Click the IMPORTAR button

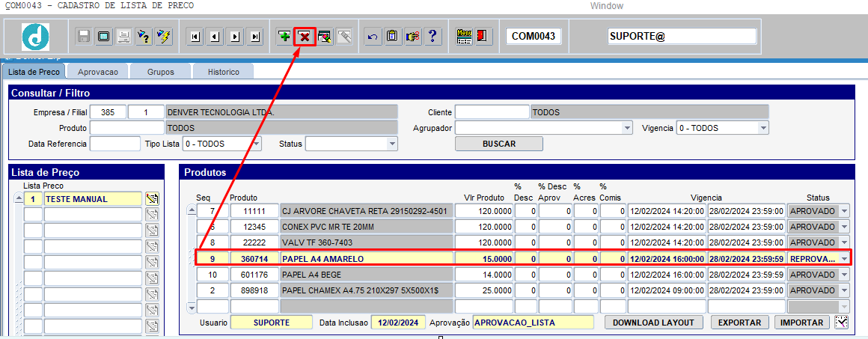coord(802,323)
